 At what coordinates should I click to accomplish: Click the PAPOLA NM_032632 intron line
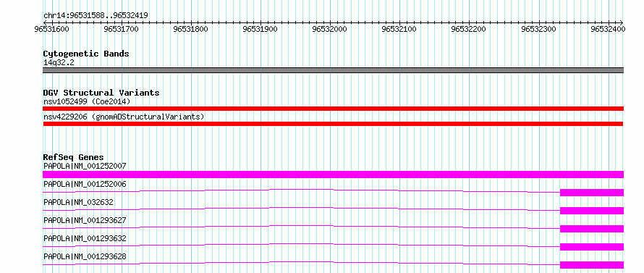tap(302, 209)
